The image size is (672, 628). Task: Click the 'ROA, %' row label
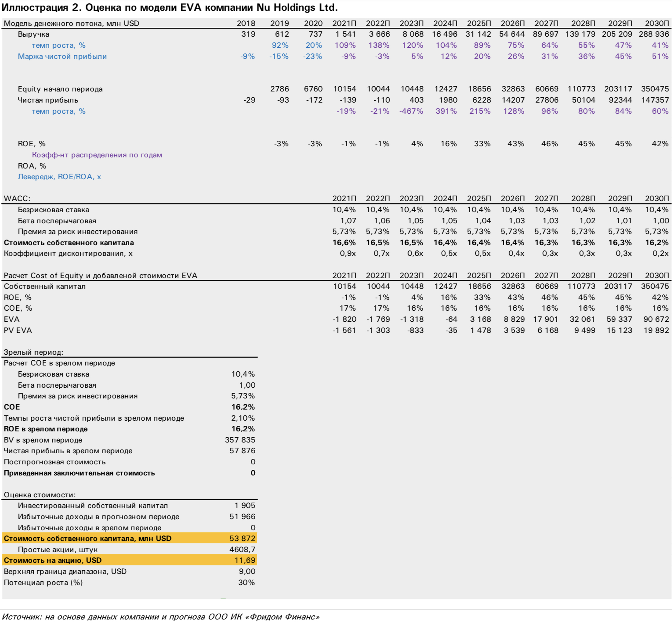click(x=32, y=166)
